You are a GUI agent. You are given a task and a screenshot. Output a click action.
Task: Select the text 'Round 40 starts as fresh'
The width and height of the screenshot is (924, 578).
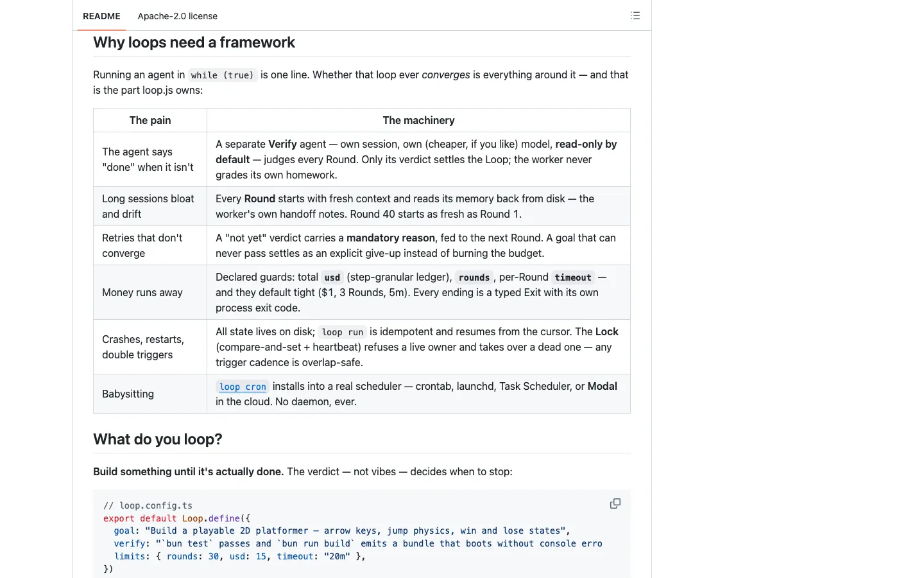click(x=405, y=214)
